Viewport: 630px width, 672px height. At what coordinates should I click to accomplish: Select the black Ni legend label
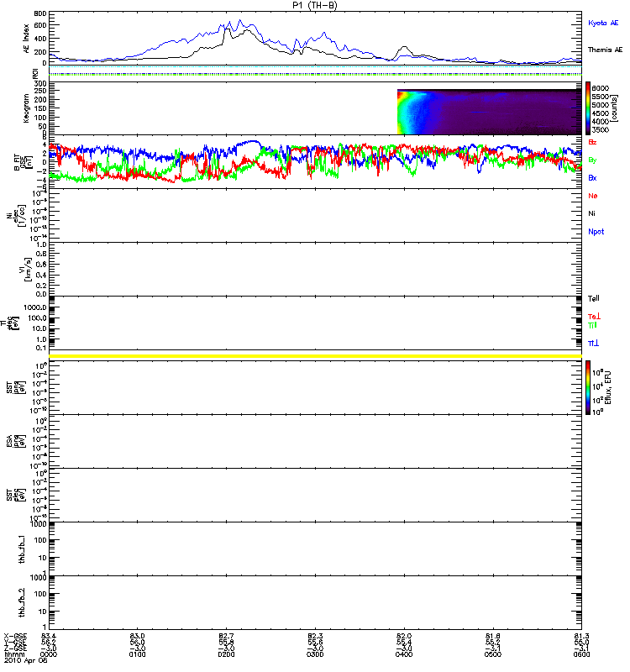click(x=591, y=213)
